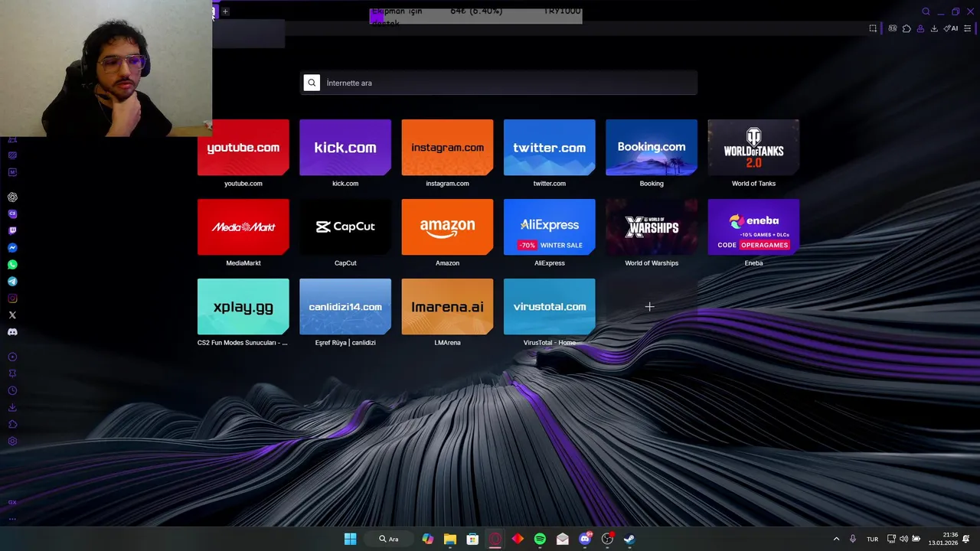Open X (Twitter) in the sidebar
This screenshot has width=980, height=551.
pos(12,315)
